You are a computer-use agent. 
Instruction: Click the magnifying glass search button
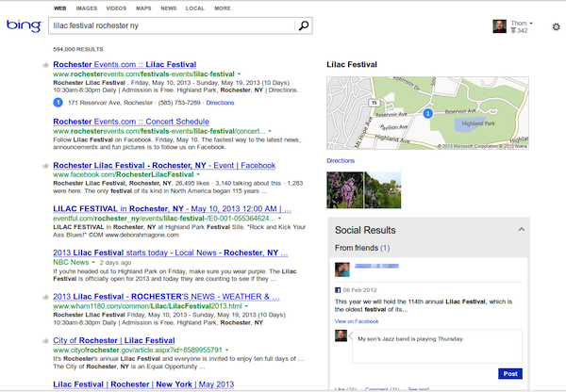pos(304,25)
